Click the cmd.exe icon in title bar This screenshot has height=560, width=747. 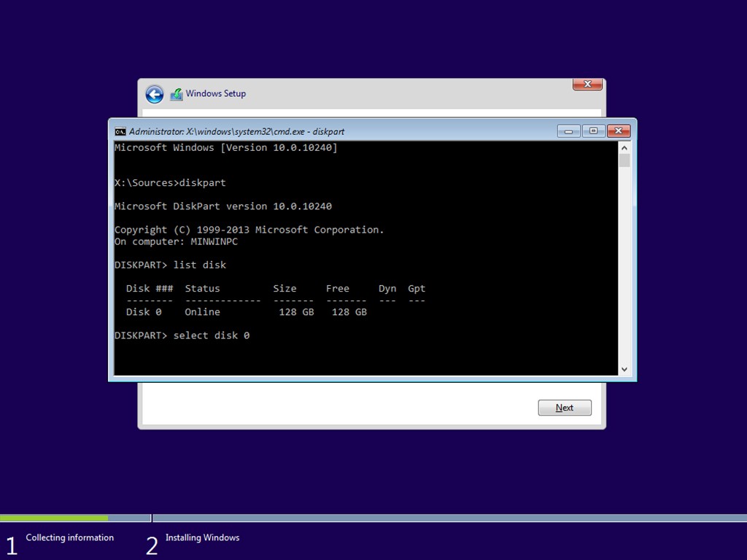tap(120, 132)
